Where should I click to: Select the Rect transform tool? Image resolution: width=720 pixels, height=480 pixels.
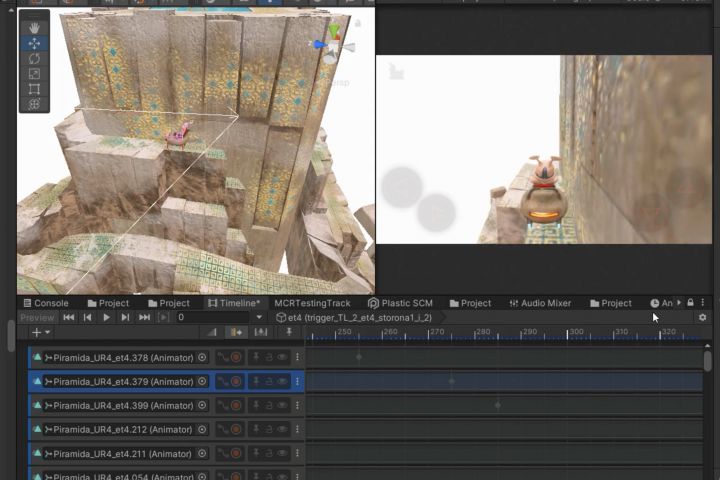(x=34, y=89)
